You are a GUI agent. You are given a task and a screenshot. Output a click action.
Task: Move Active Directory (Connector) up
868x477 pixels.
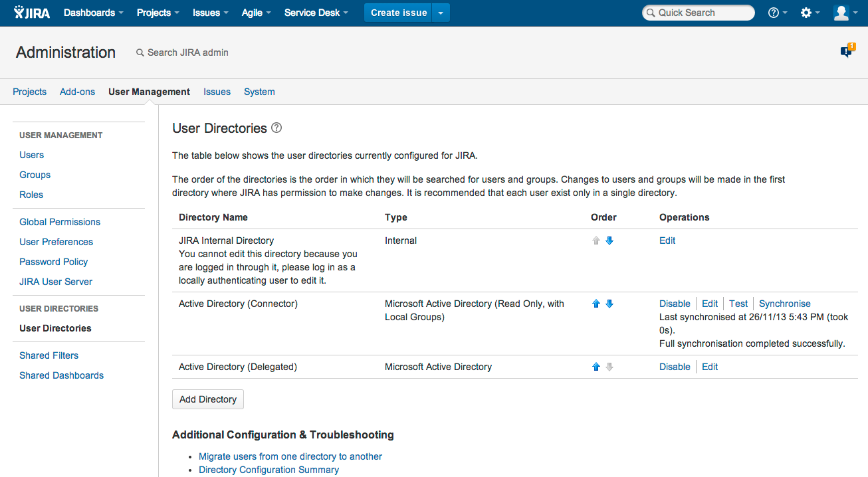(596, 304)
